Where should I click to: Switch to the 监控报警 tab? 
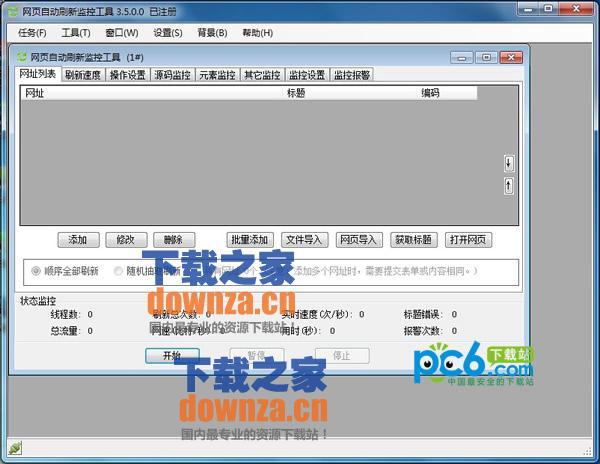[351, 75]
